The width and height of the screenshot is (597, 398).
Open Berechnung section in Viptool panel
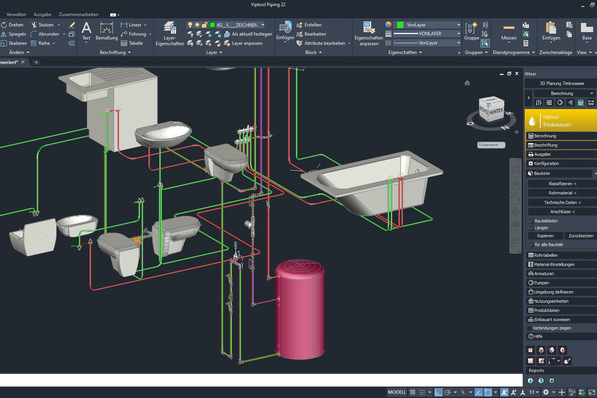click(x=562, y=136)
